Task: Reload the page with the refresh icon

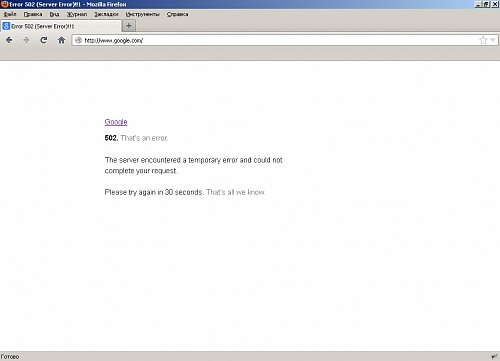Action: (44, 40)
